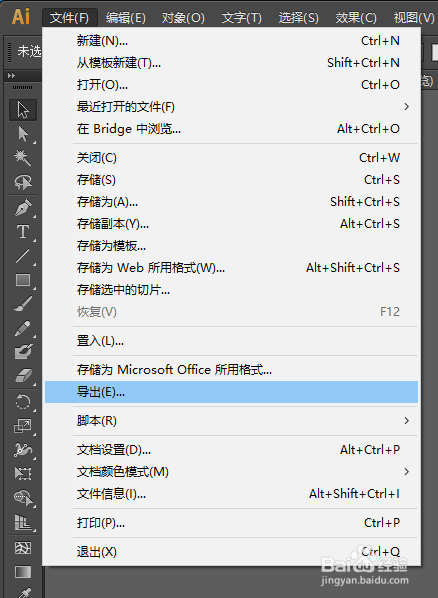Click the Ai application logo
The width and height of the screenshot is (438, 598).
pos(21,17)
